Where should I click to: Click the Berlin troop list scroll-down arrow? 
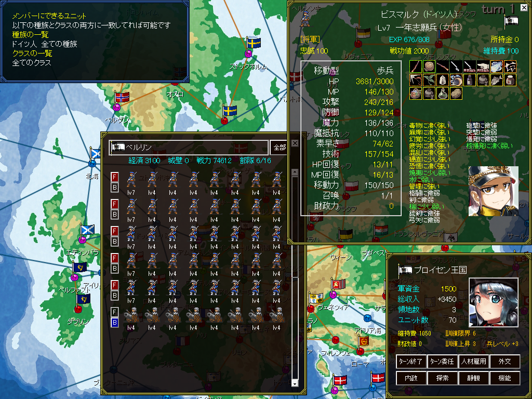tap(295, 383)
